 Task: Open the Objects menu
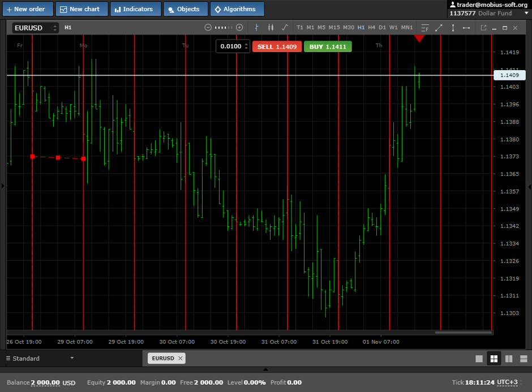coord(186,9)
